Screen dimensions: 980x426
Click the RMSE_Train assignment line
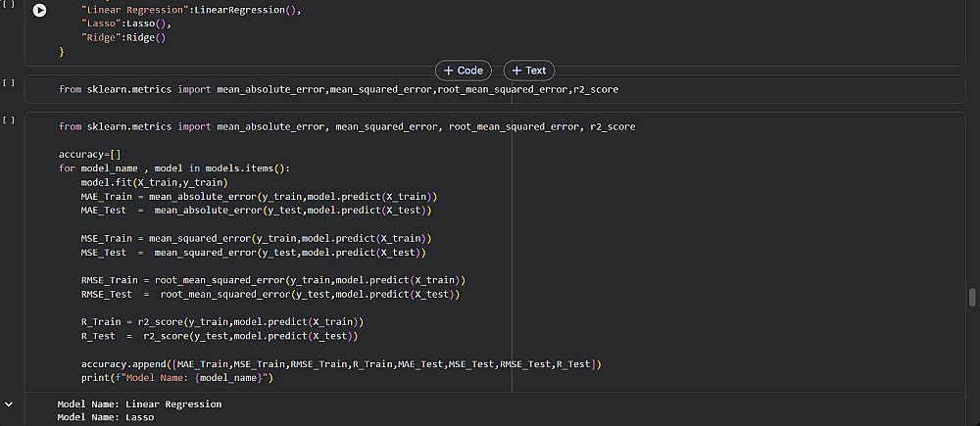click(273, 280)
